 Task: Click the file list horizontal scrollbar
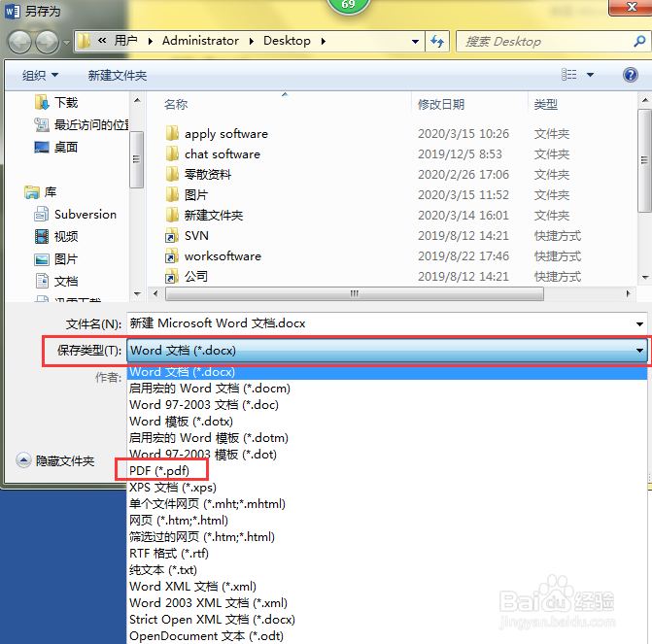[355, 293]
